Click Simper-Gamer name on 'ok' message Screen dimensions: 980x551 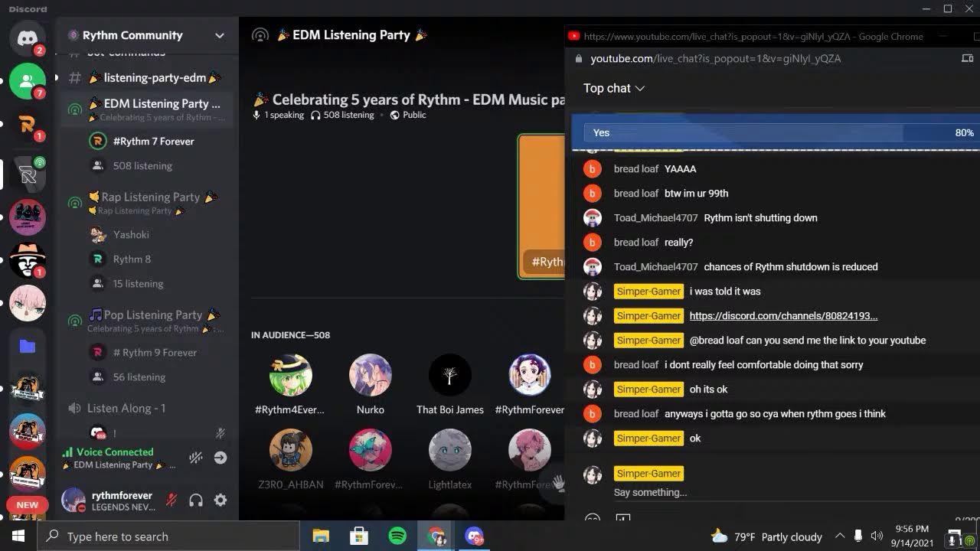click(648, 438)
